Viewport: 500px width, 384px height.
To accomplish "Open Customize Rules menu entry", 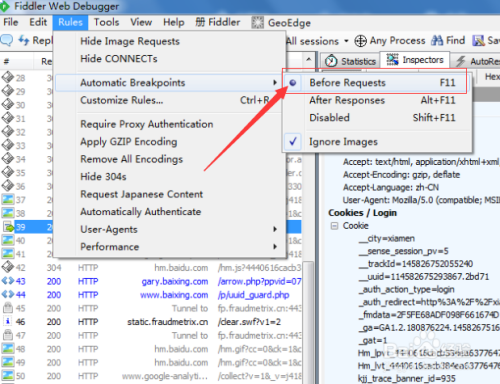I will (x=170, y=100).
